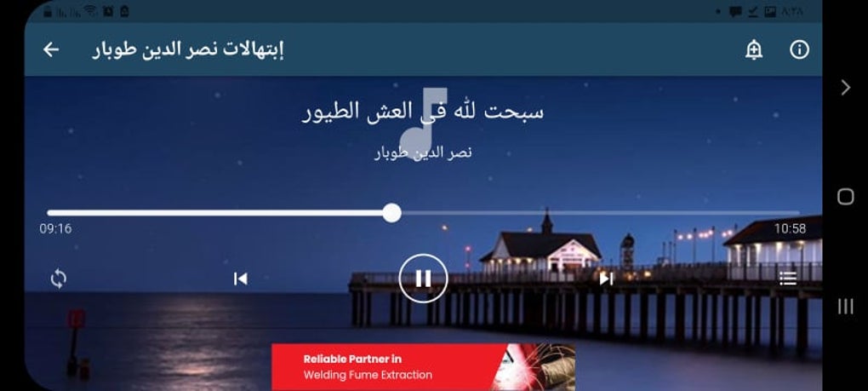Click artist name نصر الدين طوبار
The height and width of the screenshot is (391, 868).
click(423, 152)
